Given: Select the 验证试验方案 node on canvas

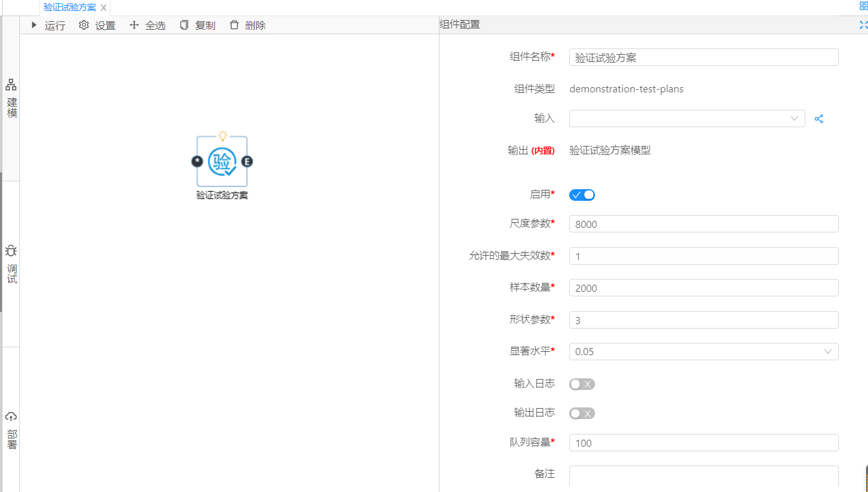Looking at the screenshot, I should coord(222,162).
